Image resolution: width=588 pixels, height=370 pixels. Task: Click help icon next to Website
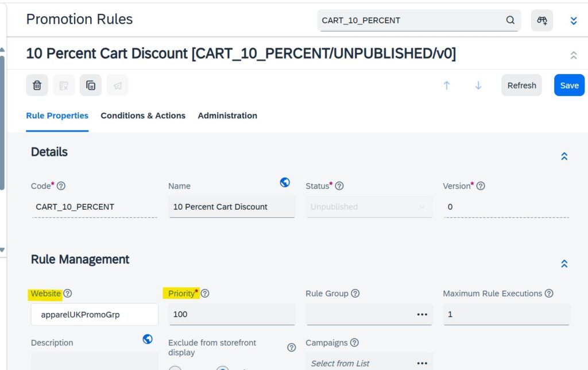[x=68, y=294]
